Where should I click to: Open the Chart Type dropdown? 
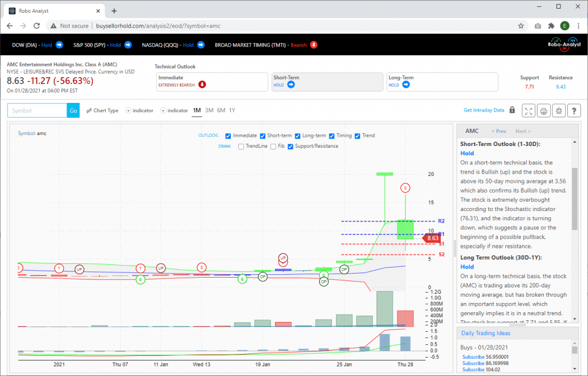click(x=102, y=110)
